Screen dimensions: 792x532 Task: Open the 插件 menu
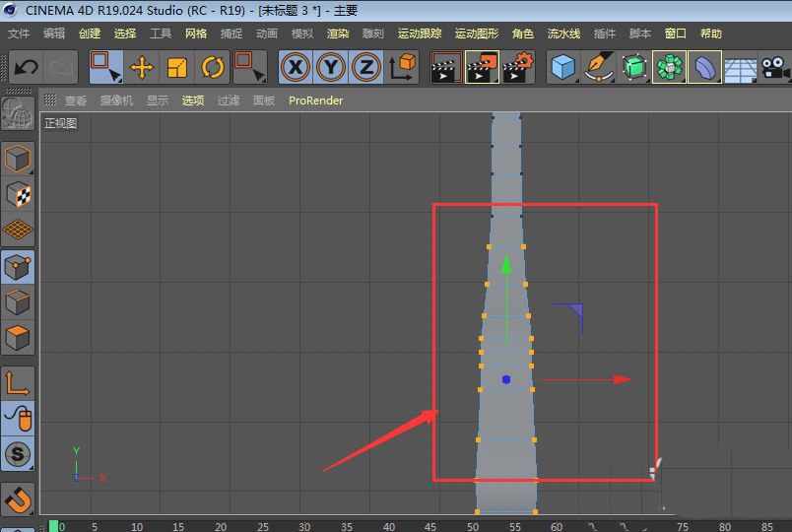605,33
